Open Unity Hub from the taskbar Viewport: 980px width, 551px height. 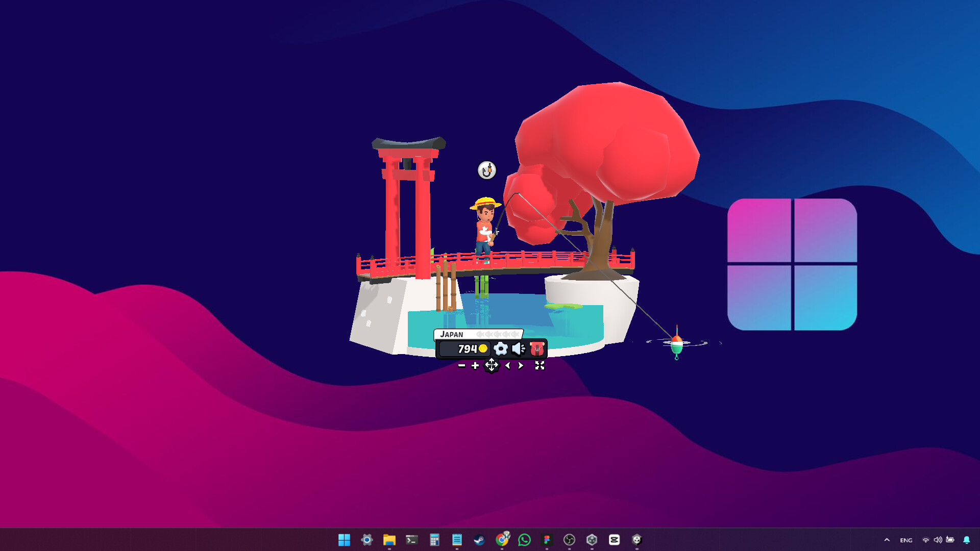coord(592,540)
